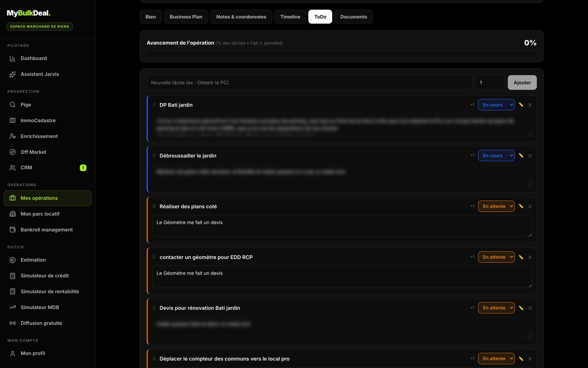588x368 pixels.
Task: Click the MyBulkDeal logo
Action: (x=29, y=13)
